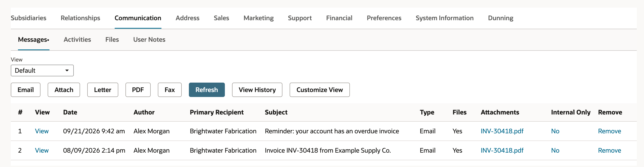Click the Type column header
This screenshot has height=167, width=644.
(x=427, y=112)
